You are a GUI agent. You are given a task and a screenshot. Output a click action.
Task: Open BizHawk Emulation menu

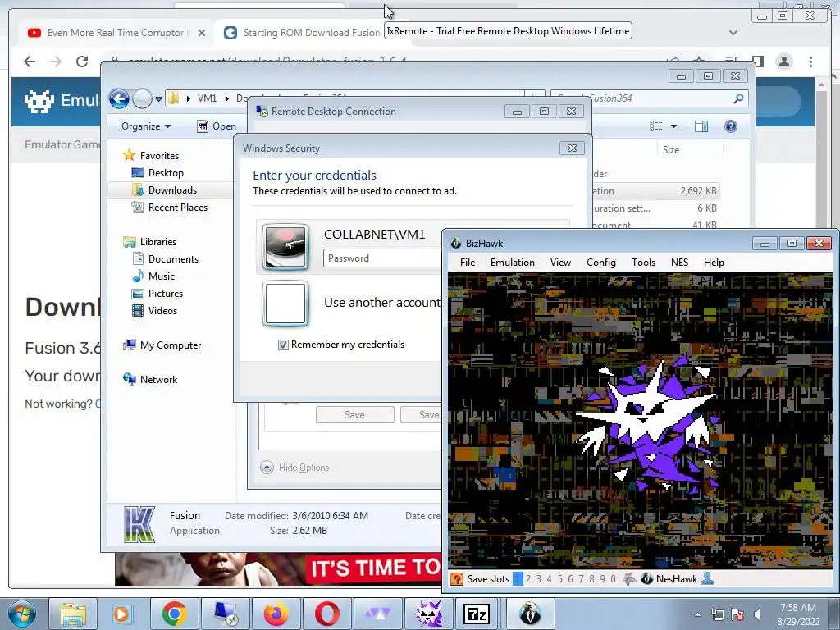(512, 262)
